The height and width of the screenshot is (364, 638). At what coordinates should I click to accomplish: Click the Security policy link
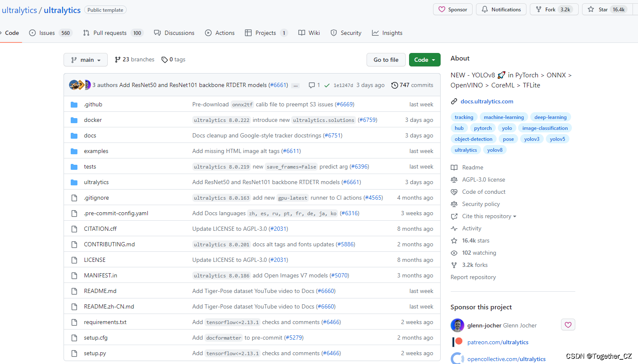(x=481, y=204)
